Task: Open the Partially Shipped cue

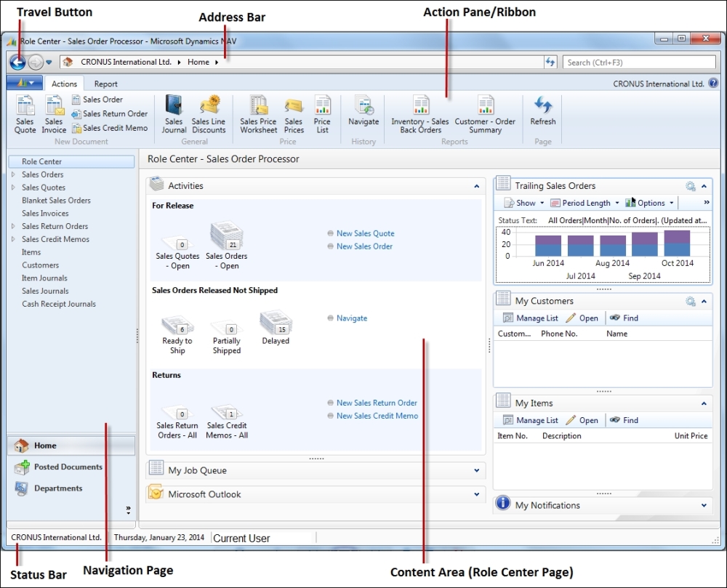Action: (x=227, y=337)
